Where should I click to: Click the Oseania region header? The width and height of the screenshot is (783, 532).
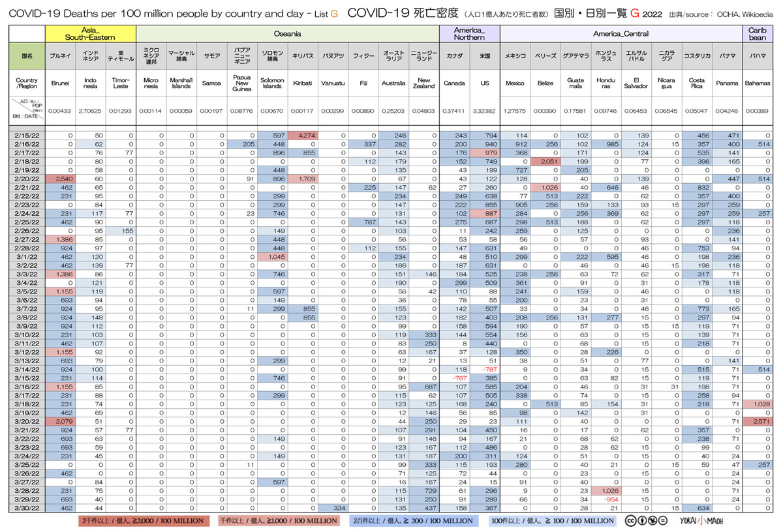[288, 34]
